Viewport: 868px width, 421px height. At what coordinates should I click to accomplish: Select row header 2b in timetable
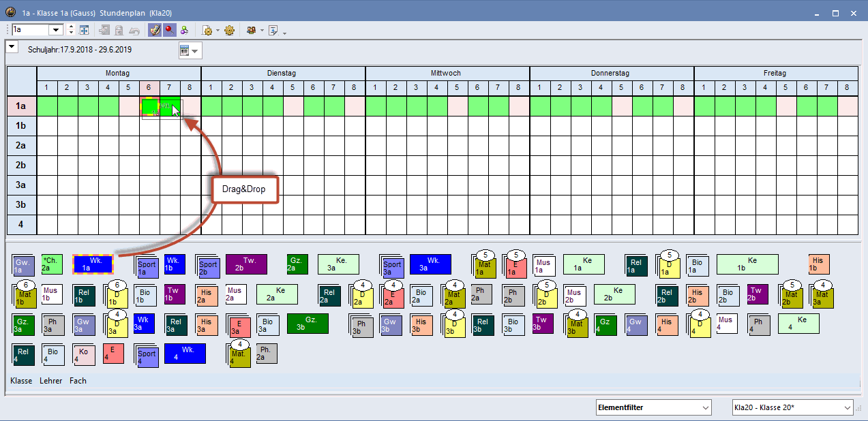click(21, 166)
